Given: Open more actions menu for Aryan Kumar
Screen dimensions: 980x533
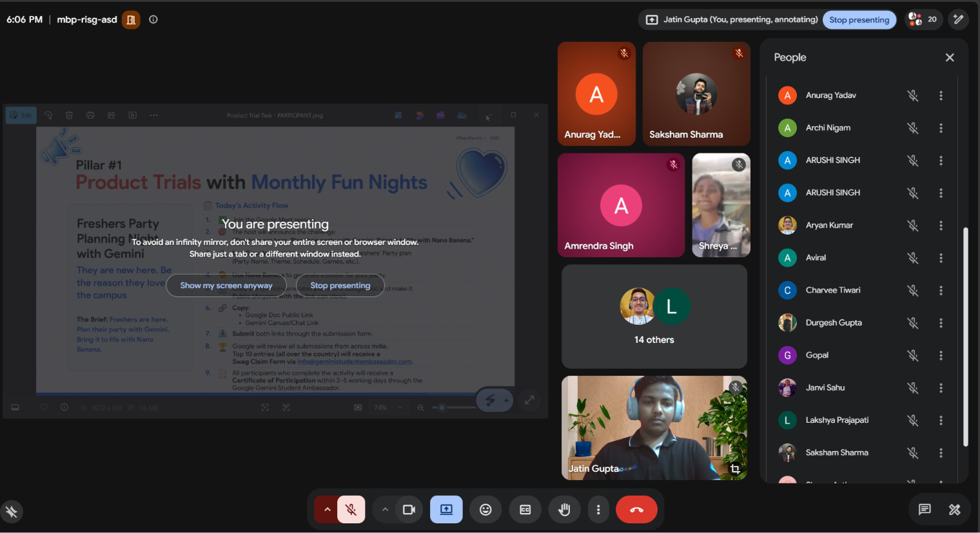Looking at the screenshot, I should coord(941,225).
